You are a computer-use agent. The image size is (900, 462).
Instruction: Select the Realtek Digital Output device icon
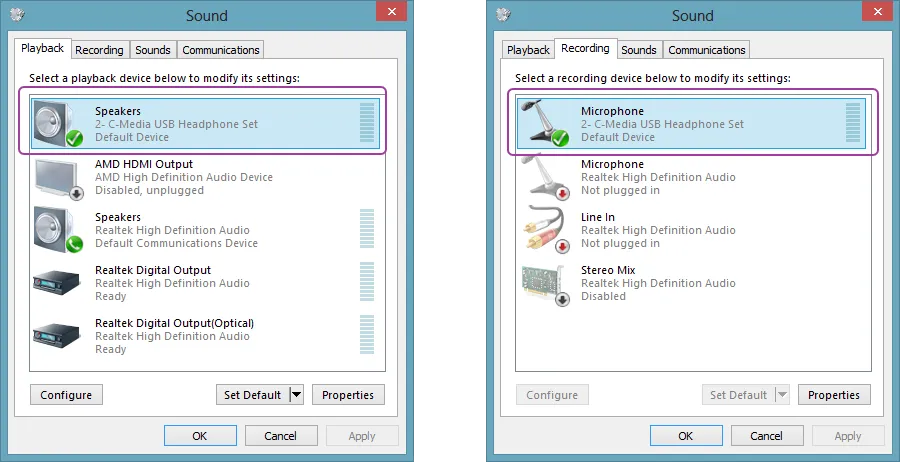click(56, 283)
